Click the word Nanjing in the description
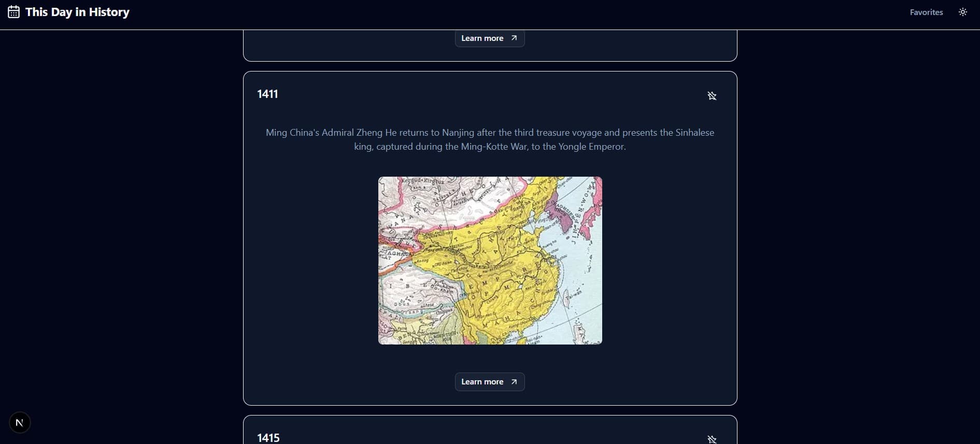The width and height of the screenshot is (980, 444). [458, 133]
